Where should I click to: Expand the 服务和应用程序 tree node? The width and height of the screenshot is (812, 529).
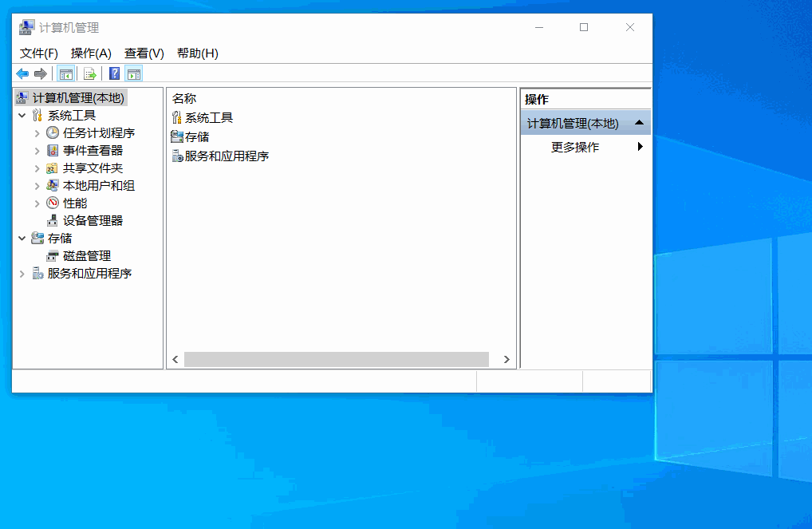click(22, 274)
